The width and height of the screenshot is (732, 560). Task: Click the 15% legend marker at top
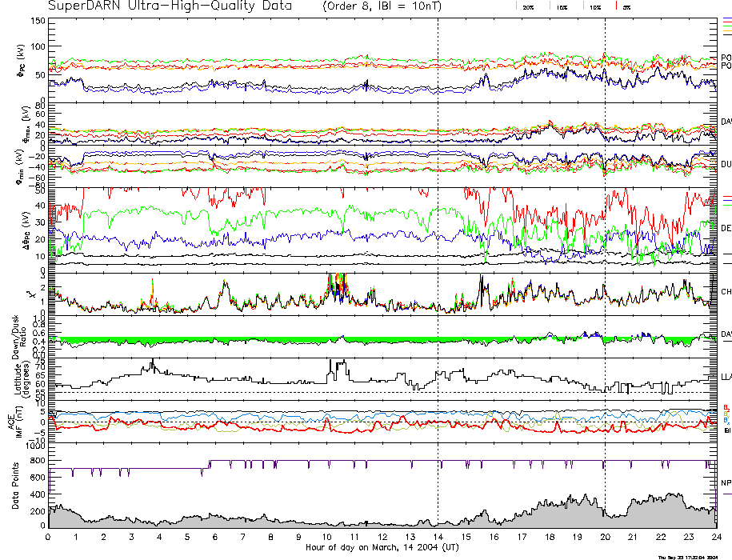point(561,6)
